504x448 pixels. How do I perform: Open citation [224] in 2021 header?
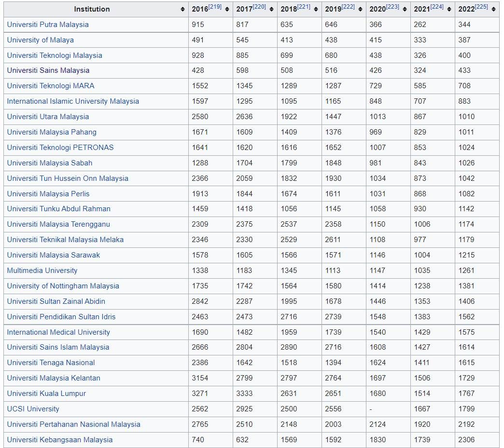coord(437,7)
